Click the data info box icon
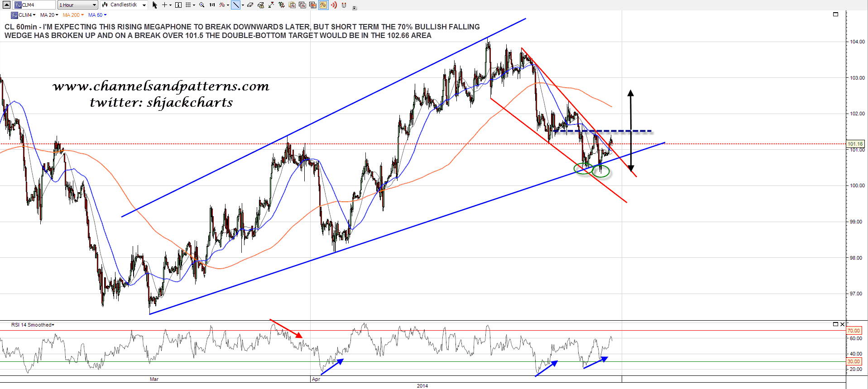Screen dimensions: 868x389 [x=178, y=5]
